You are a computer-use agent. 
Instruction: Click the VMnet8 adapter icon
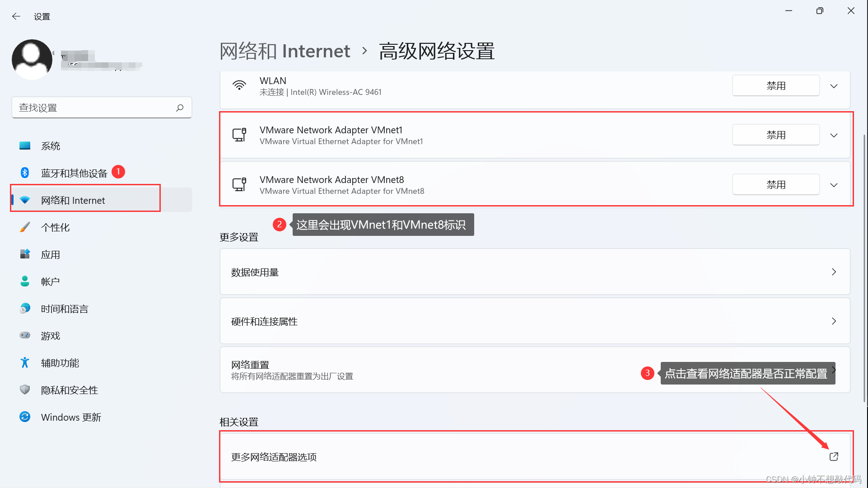pyautogui.click(x=239, y=184)
